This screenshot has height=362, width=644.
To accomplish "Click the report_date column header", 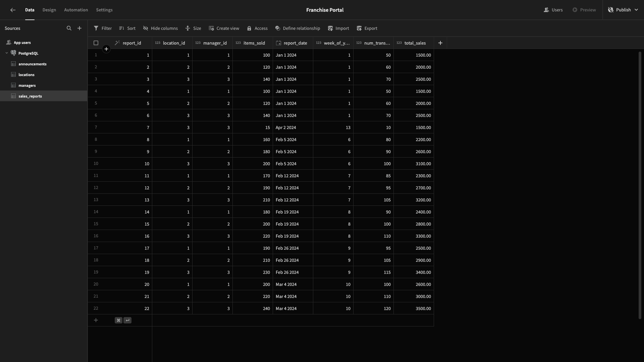I will tap(293, 43).
